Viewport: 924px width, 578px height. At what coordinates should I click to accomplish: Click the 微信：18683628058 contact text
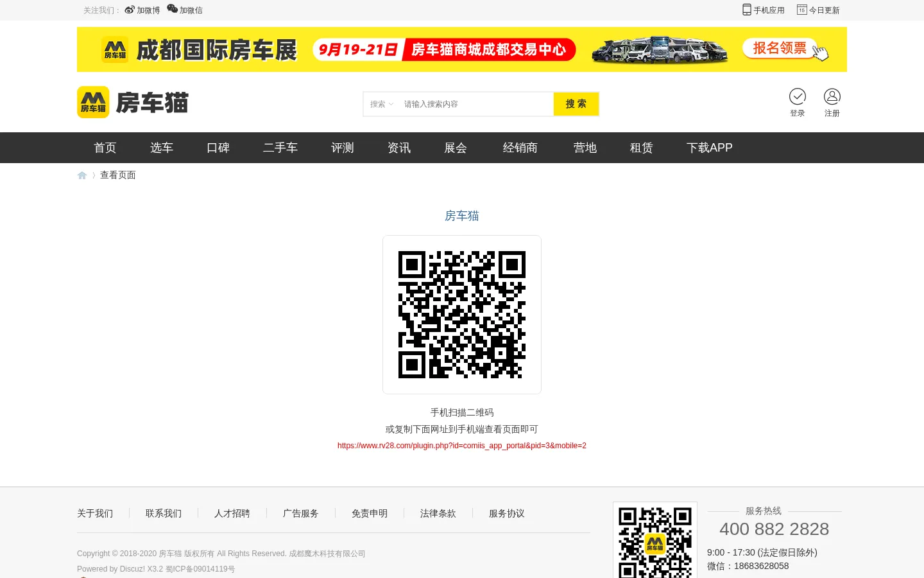pos(748,566)
